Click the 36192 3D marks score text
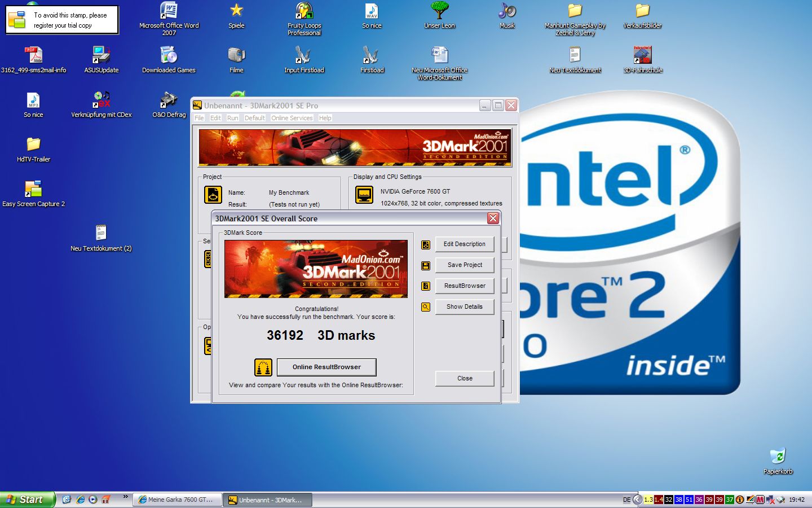The image size is (812, 508). (321, 336)
